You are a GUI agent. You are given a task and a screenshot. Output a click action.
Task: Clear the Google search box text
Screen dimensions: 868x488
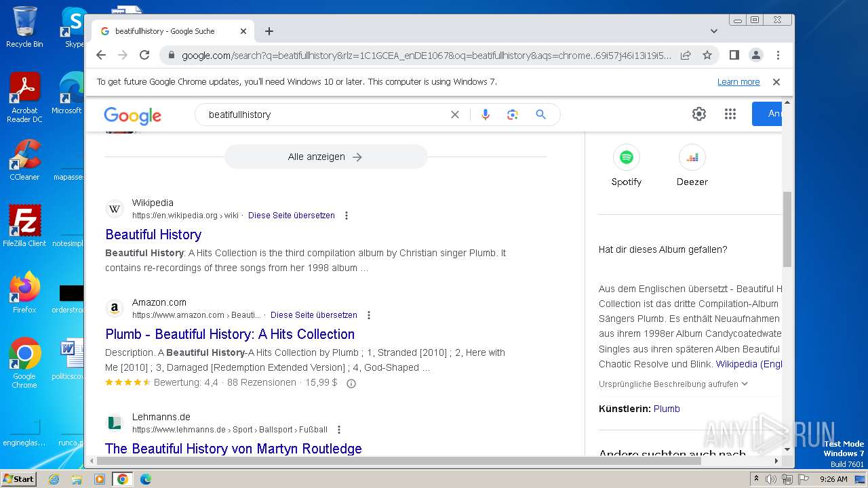(455, 115)
